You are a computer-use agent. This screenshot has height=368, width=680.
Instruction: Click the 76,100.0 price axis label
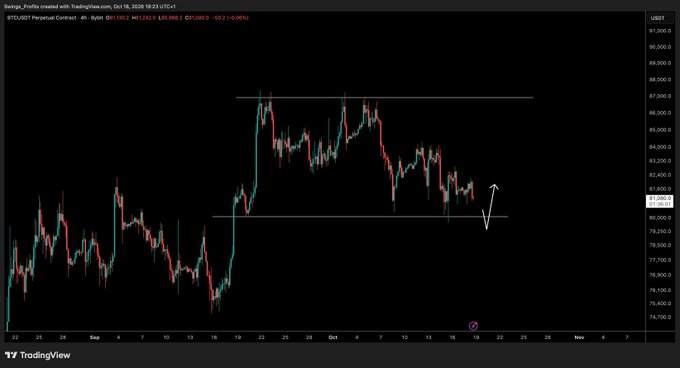[660, 290]
